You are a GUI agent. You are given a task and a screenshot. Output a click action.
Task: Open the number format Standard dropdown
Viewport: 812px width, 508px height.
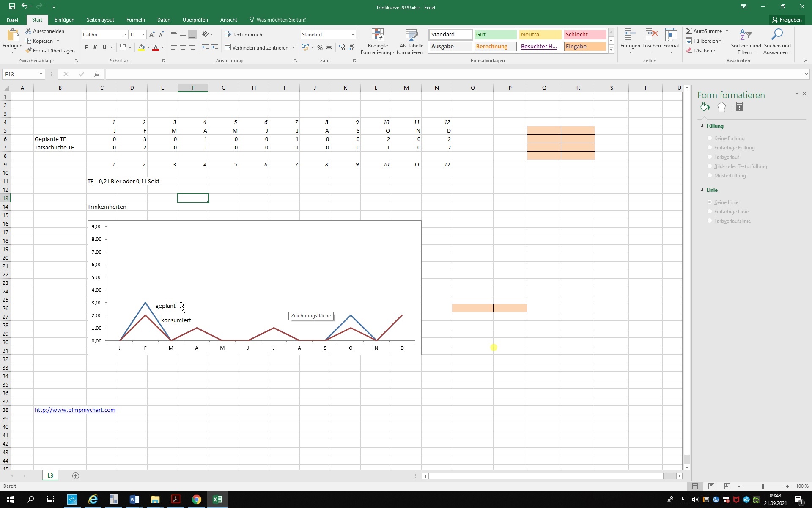click(x=353, y=34)
